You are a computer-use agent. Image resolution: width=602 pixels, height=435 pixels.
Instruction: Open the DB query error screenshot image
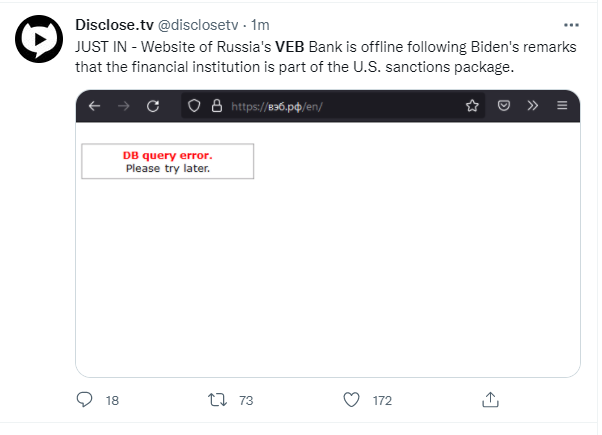click(x=328, y=234)
